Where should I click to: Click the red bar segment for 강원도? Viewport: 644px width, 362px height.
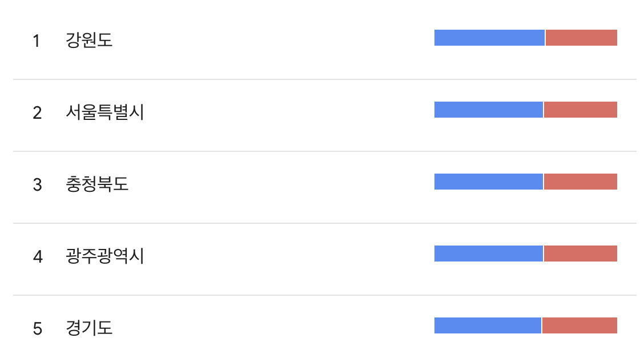click(x=581, y=38)
